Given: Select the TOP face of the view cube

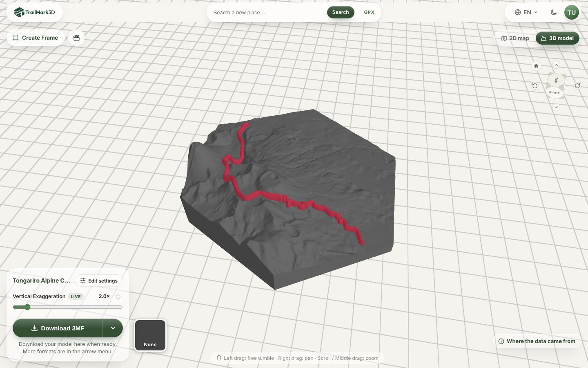Looking at the screenshot, I should [x=556, y=80].
